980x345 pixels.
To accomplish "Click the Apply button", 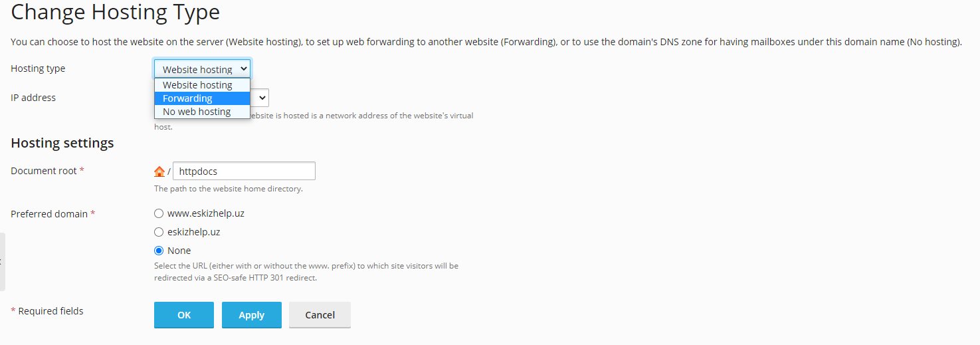I will [251, 315].
